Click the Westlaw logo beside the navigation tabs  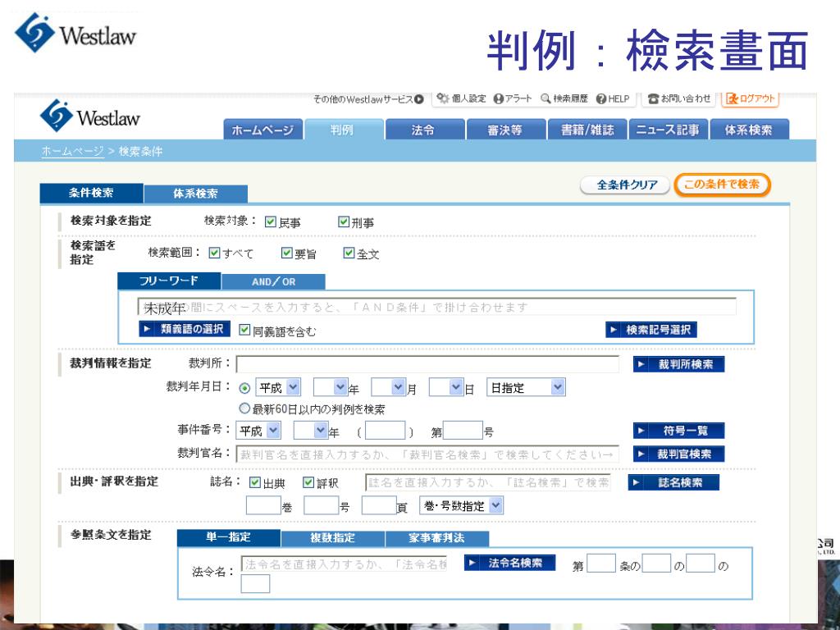point(90,116)
